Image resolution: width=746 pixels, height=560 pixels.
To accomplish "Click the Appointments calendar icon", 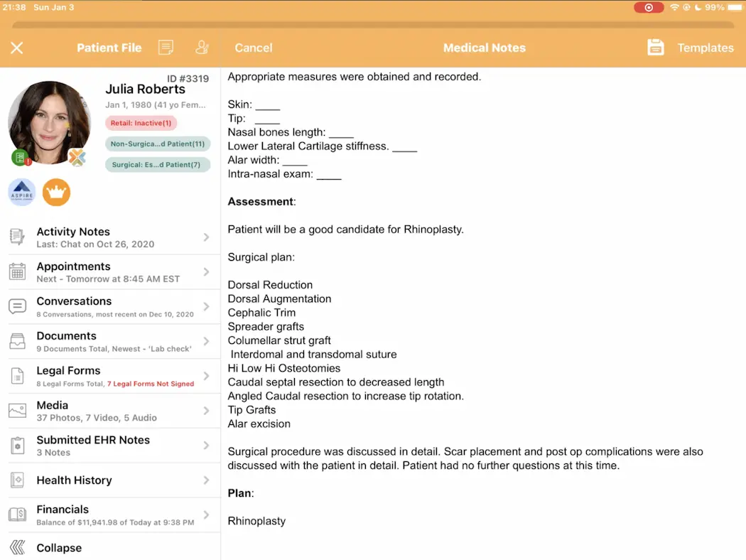I will click(16, 271).
